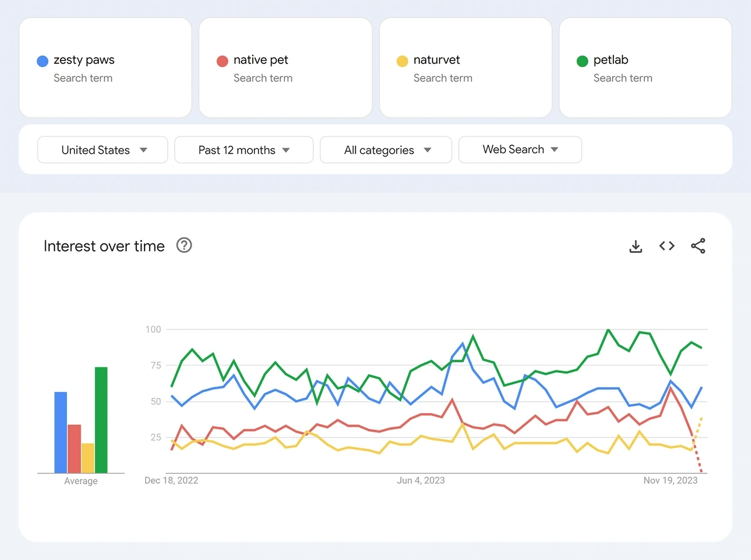Click the 50 y-axis label
Image resolution: width=751 pixels, height=560 pixels.
point(156,401)
